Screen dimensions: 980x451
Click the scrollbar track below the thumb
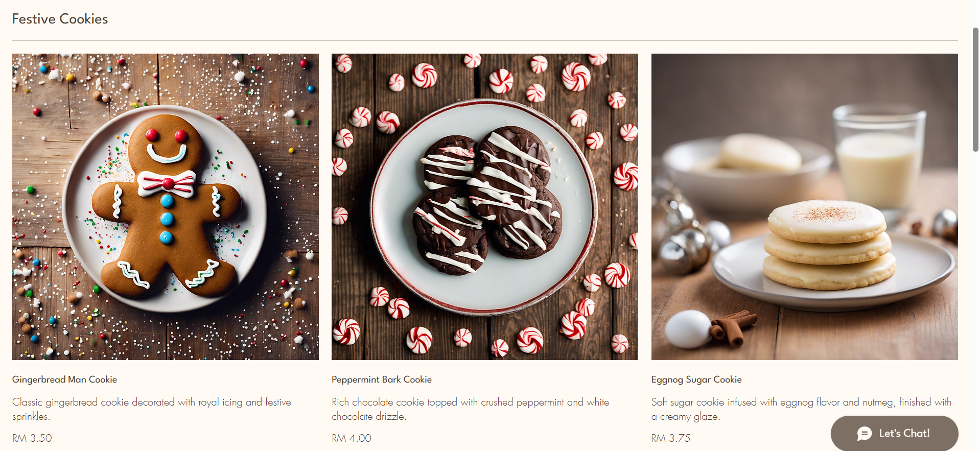975,301
